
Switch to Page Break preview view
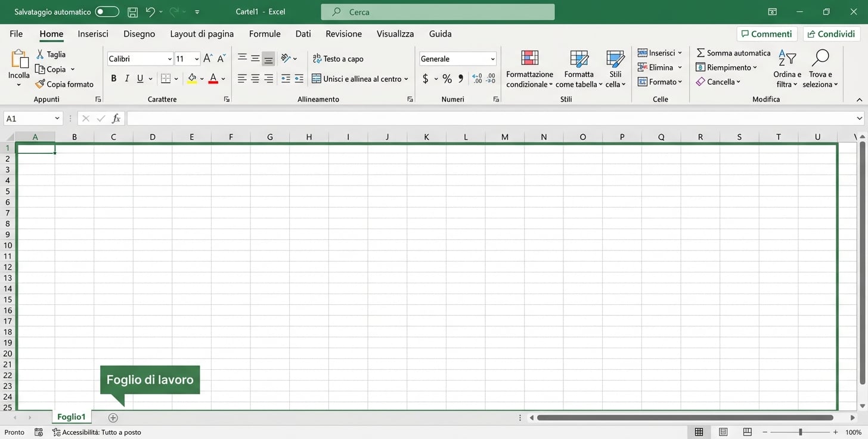coord(747,432)
